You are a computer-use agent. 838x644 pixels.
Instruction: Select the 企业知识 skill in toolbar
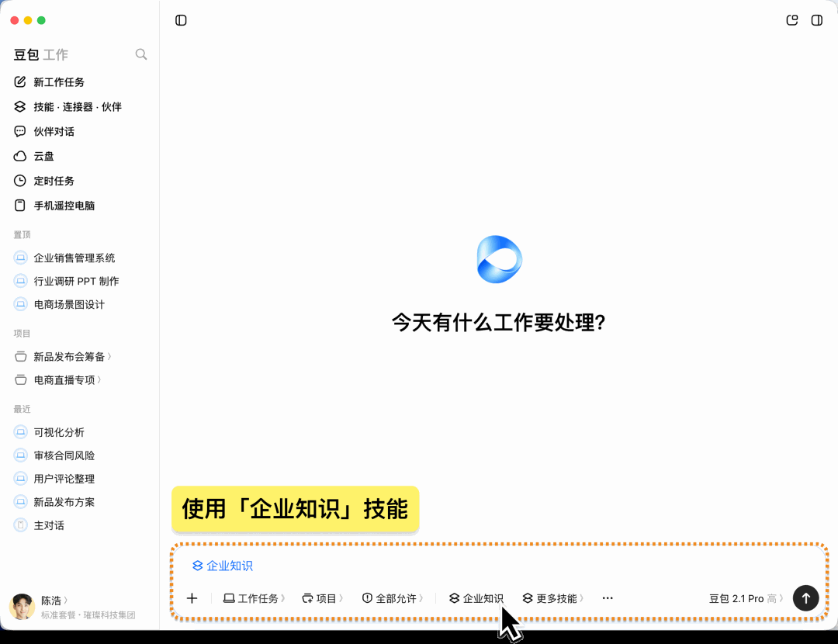476,598
